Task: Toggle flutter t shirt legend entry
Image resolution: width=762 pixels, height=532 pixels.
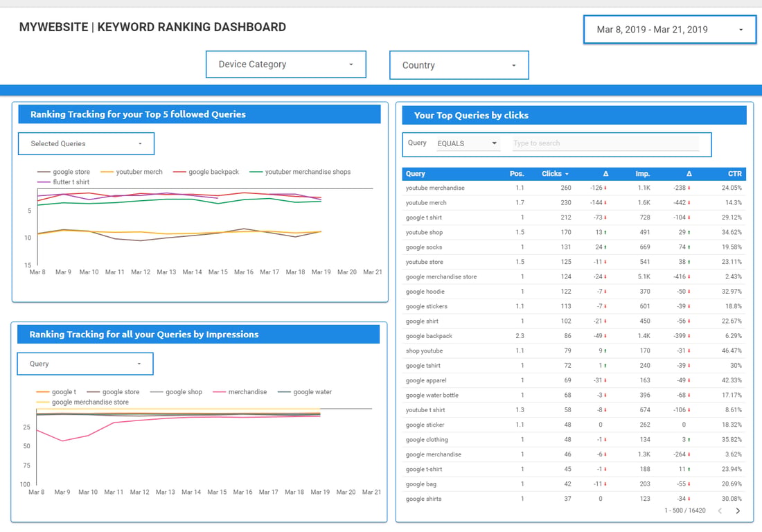Action: click(x=64, y=182)
